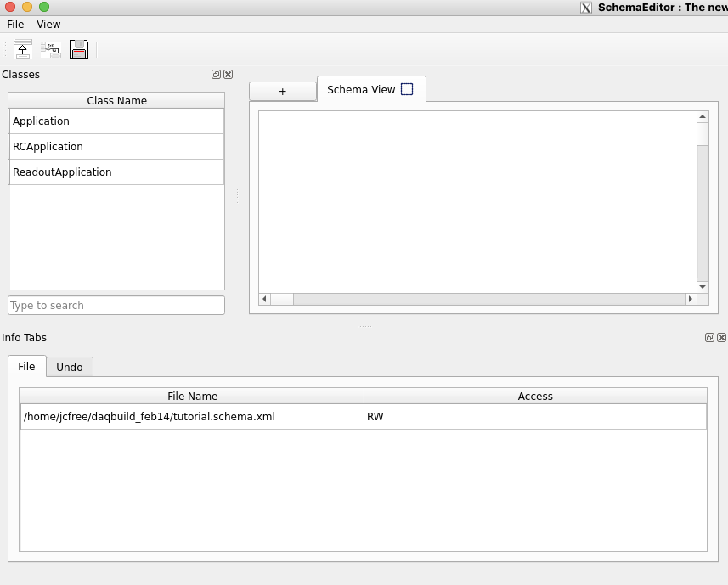Click the yellow minimize window button
Screen dimensions: 728x585
27,7
